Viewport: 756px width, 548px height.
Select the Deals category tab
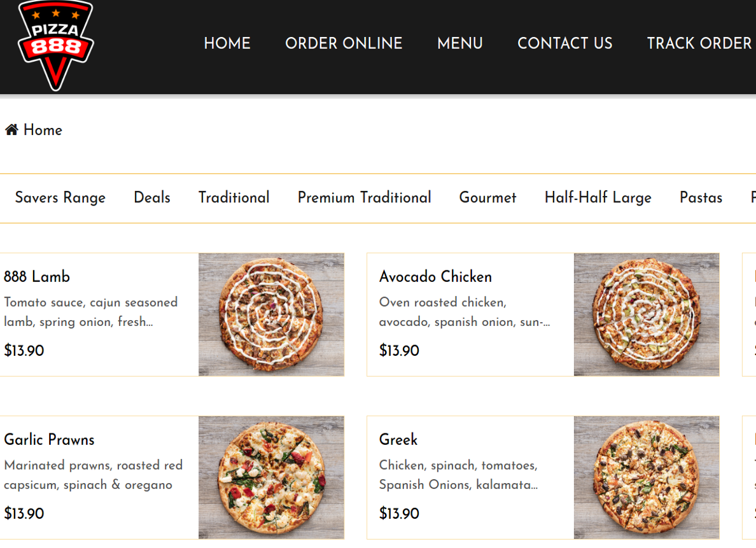[x=152, y=197]
